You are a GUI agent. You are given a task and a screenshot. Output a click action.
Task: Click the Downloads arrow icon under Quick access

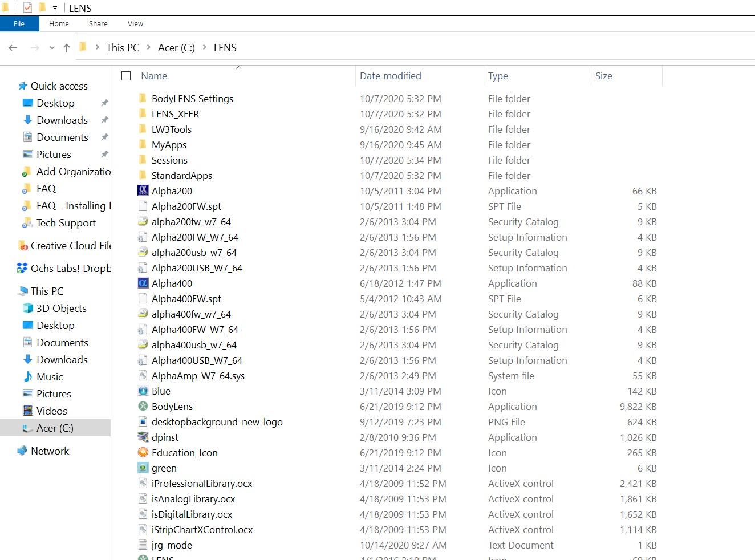coord(27,120)
